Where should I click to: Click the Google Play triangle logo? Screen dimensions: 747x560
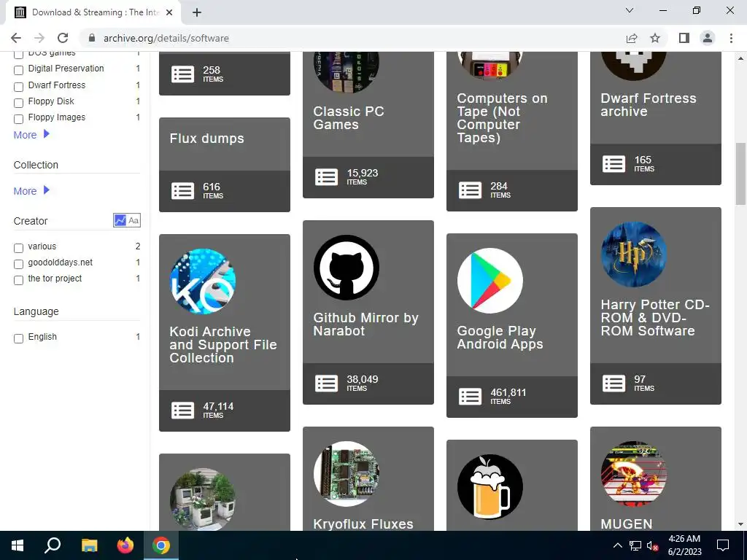point(489,281)
